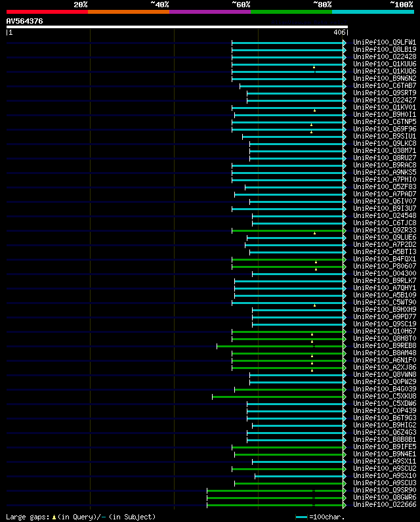This screenshot has height=522, width=420.
Task: Select the UniRef100_Q8RU27 label
Action: coord(385,158)
